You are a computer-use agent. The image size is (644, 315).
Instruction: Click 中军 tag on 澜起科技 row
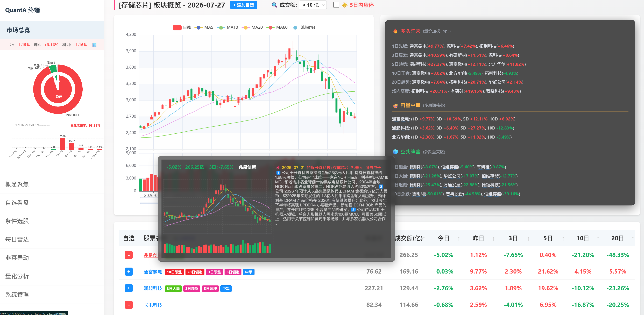click(226, 289)
